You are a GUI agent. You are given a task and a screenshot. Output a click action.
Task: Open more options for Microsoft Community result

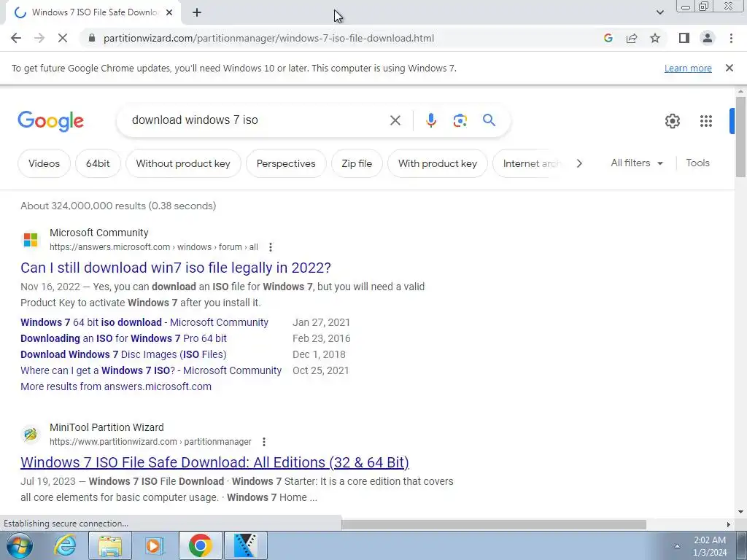[270, 247]
